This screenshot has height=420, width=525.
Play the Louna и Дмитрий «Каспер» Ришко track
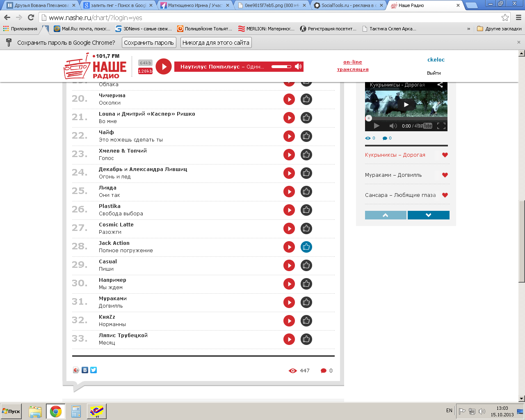point(289,118)
